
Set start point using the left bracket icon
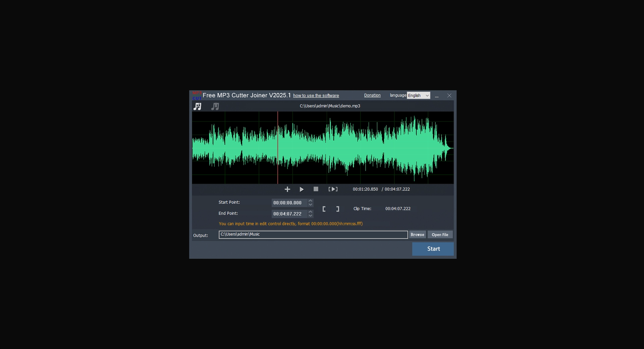pyautogui.click(x=324, y=208)
